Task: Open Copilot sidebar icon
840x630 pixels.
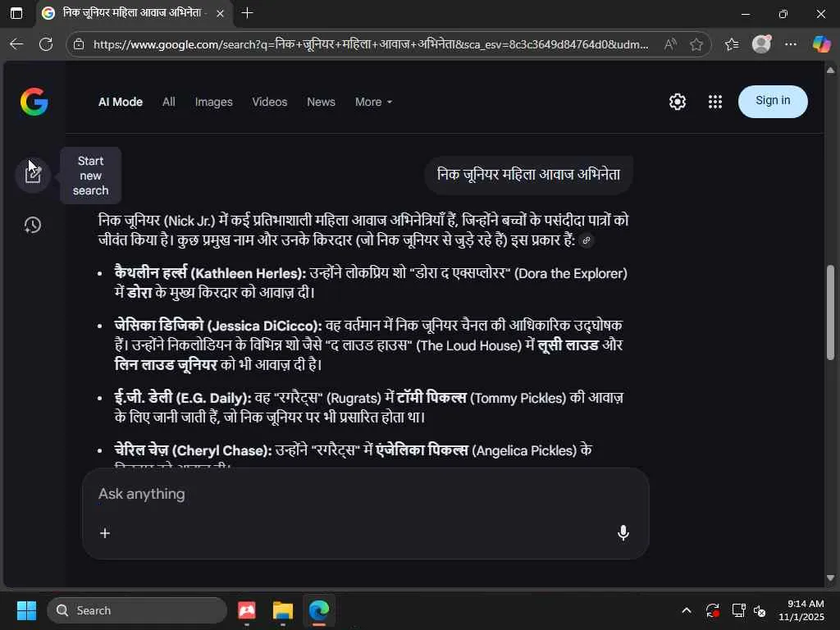Action: tap(821, 44)
